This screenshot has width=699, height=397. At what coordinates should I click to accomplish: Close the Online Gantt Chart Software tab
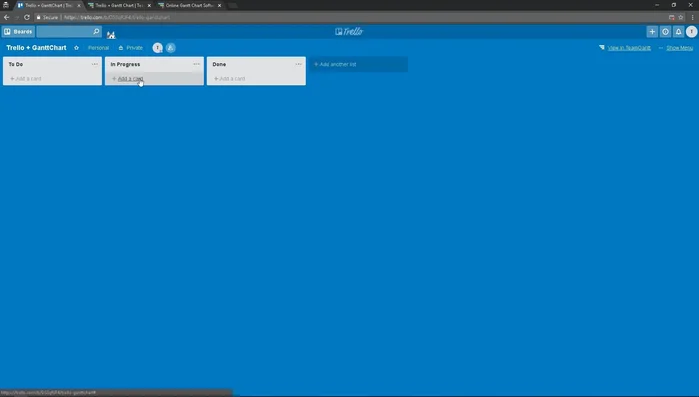pyautogui.click(x=219, y=5)
